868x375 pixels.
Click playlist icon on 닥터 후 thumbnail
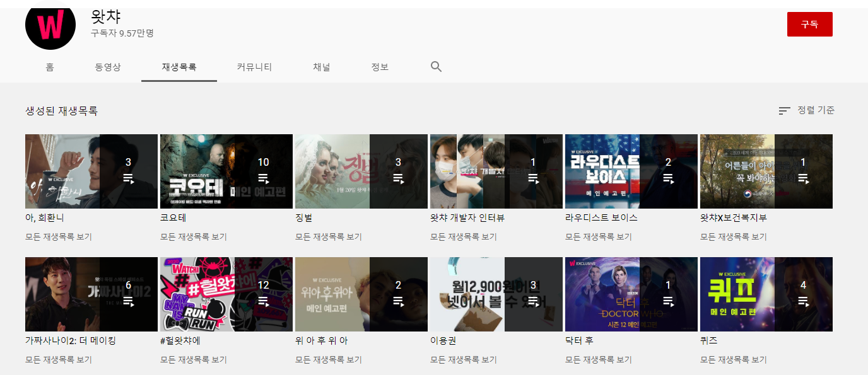tap(668, 301)
